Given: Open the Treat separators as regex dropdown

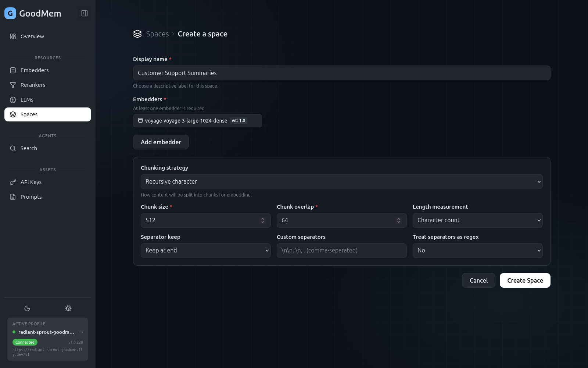Looking at the screenshot, I should click(x=477, y=250).
